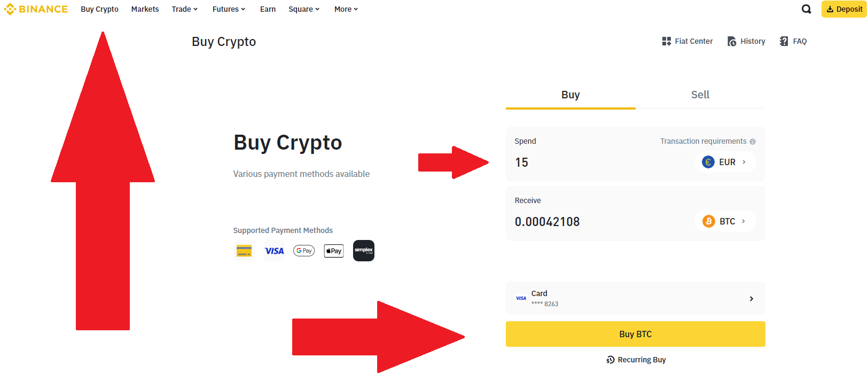Click the Google Pay payment icon

point(304,251)
